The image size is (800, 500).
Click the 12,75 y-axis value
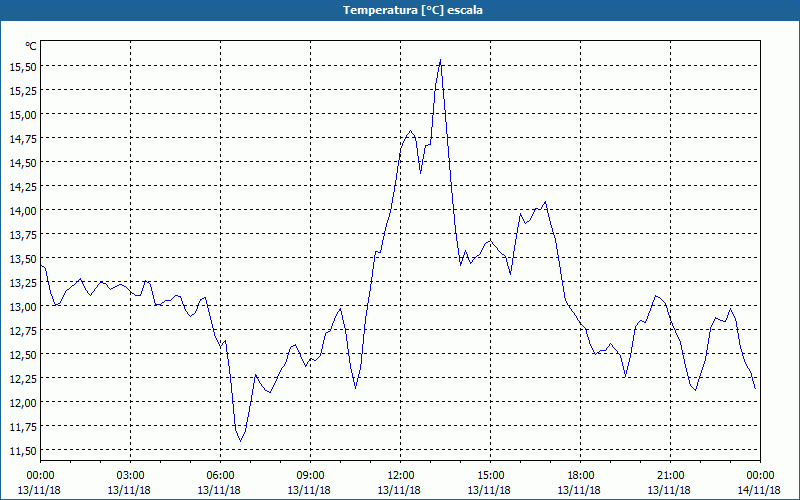click(x=23, y=330)
